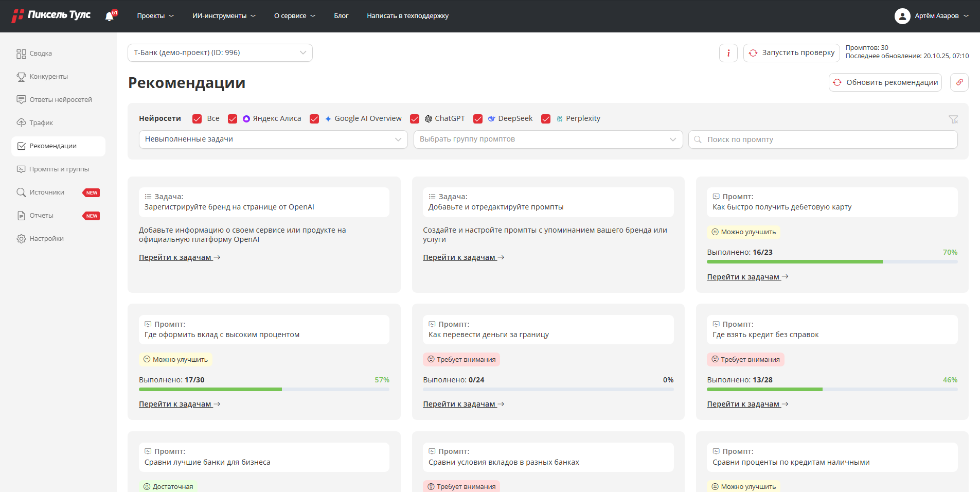The image size is (980, 492).
Task: Click the Обновить рекомендации button
Action: point(885,82)
